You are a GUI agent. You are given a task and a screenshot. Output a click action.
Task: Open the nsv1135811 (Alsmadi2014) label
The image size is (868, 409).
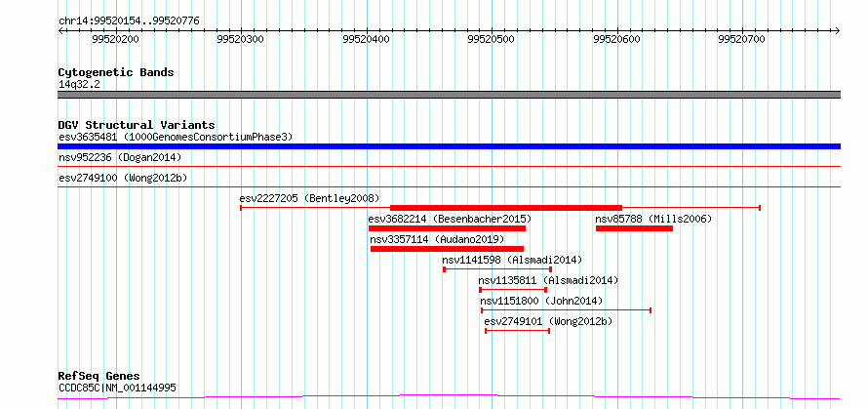(548, 280)
